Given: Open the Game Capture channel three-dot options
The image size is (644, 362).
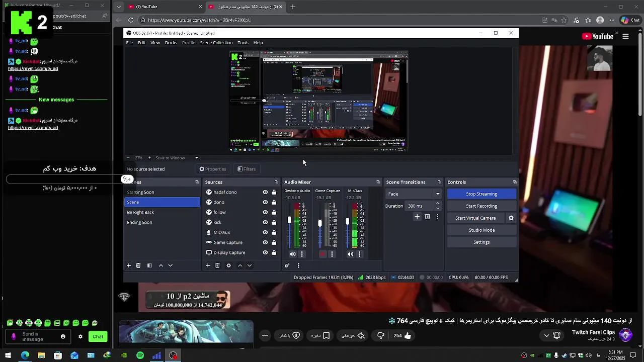Looking at the screenshot, I should click(x=332, y=254).
